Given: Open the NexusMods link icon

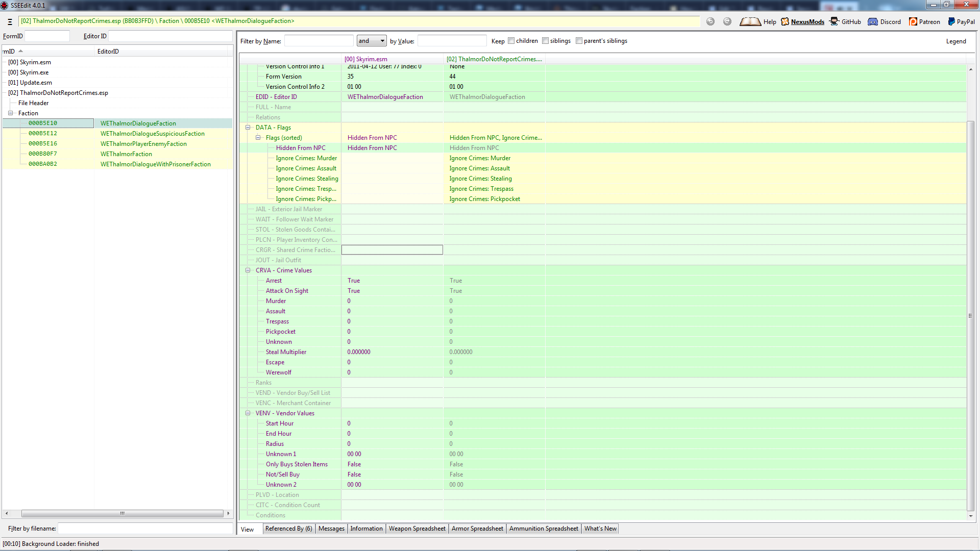Looking at the screenshot, I should [785, 21].
